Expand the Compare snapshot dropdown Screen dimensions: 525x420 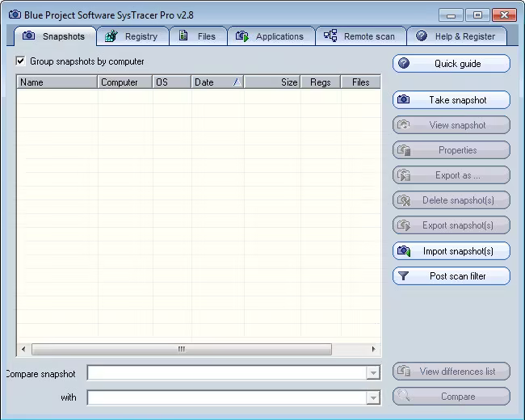pos(373,373)
